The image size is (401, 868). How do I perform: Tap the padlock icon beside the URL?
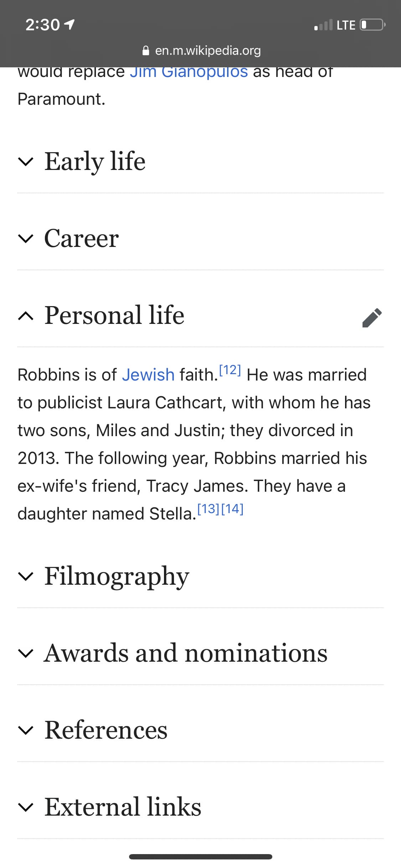(x=145, y=51)
